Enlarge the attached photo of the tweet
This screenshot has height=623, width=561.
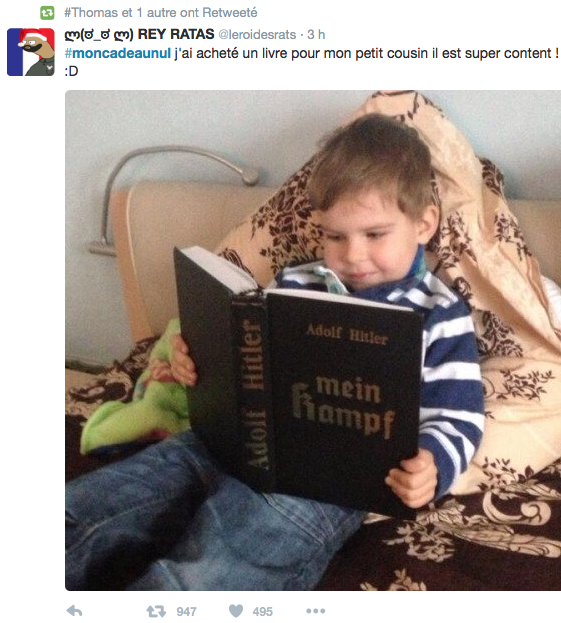(x=313, y=340)
